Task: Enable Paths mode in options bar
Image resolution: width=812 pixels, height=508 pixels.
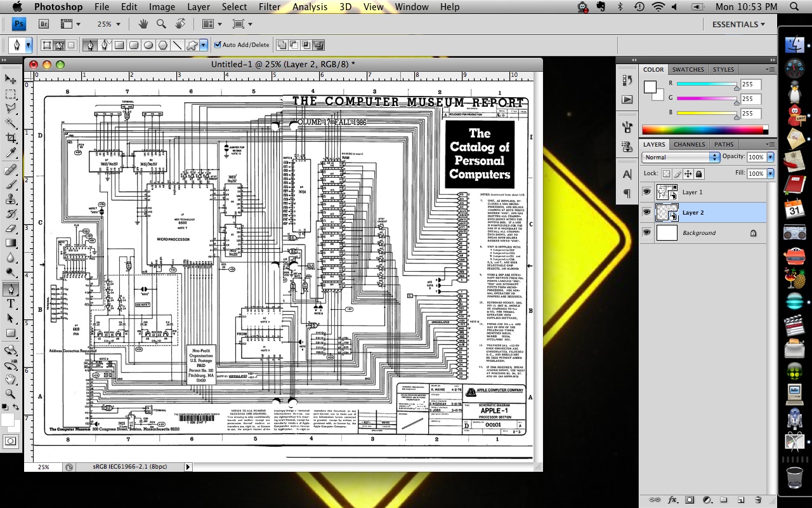Action: (x=59, y=45)
